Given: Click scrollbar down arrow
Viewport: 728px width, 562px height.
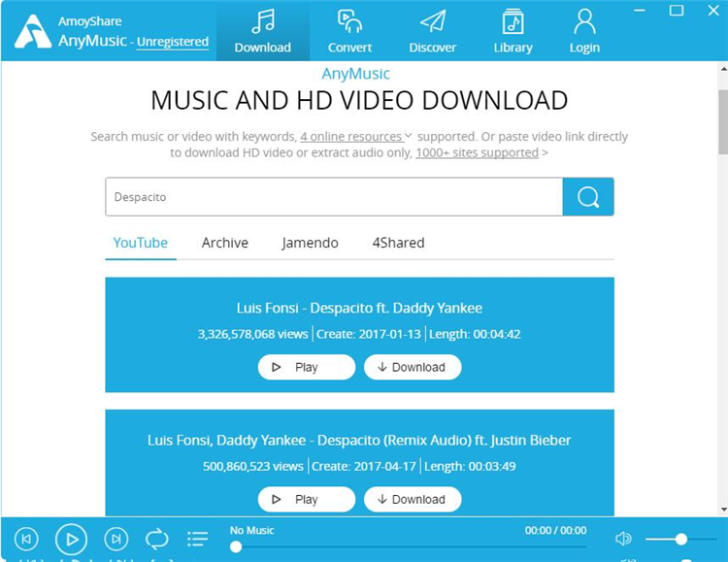Looking at the screenshot, I should pyautogui.click(x=723, y=510).
